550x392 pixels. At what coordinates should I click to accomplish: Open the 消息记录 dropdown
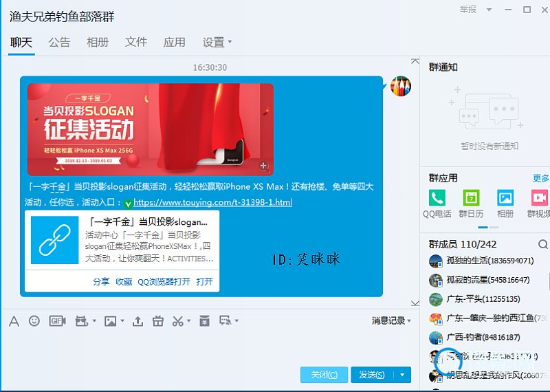click(x=391, y=320)
